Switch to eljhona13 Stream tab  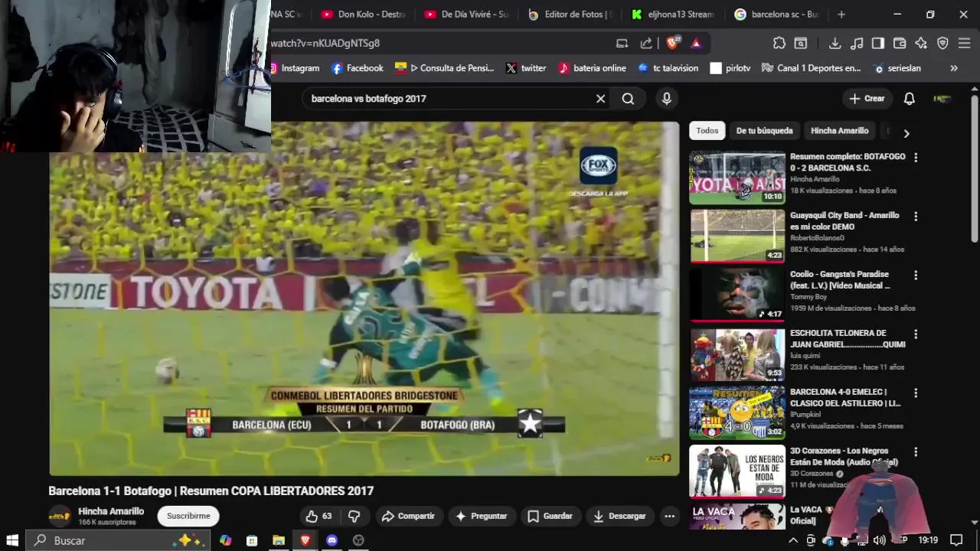[x=674, y=14]
